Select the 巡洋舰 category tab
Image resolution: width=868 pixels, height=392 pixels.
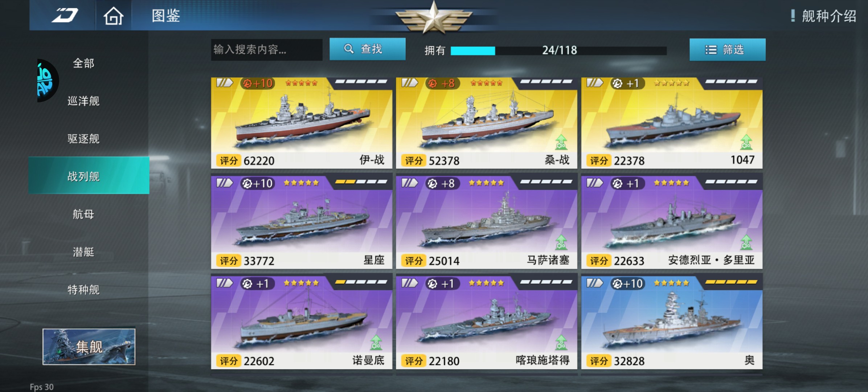83,101
